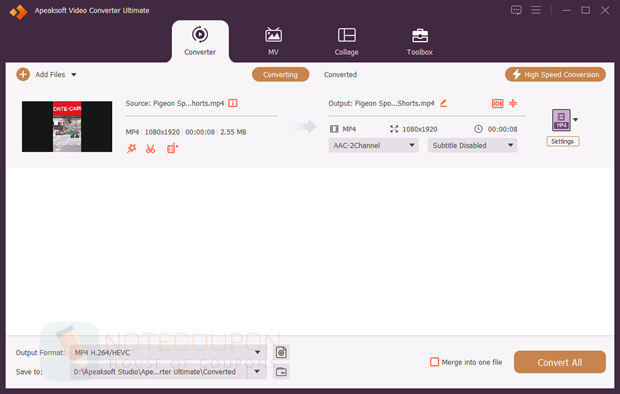Open the Output Format MP4 H.264/HEVC dropdown
This screenshot has width=620, height=394.
[168, 352]
